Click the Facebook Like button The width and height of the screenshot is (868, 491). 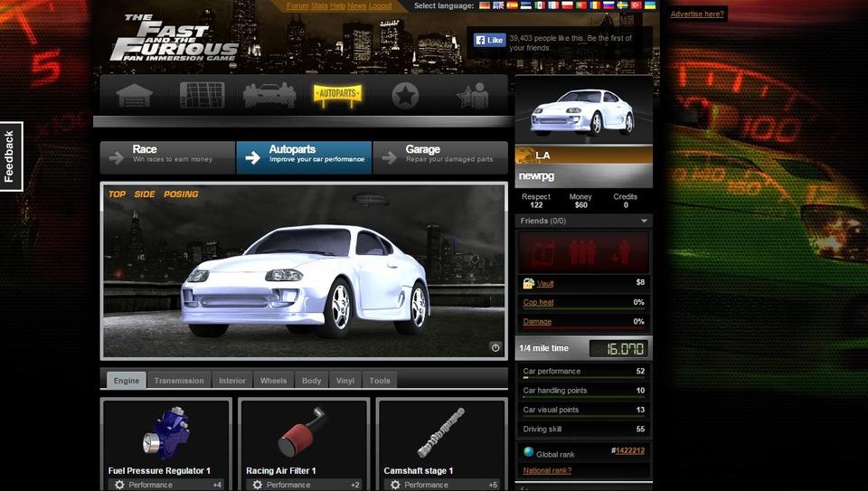click(x=489, y=40)
